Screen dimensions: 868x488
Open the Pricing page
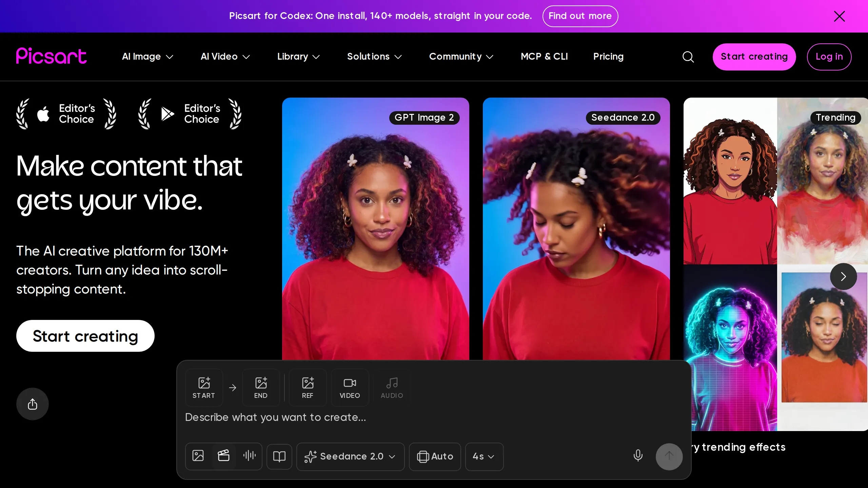608,57
